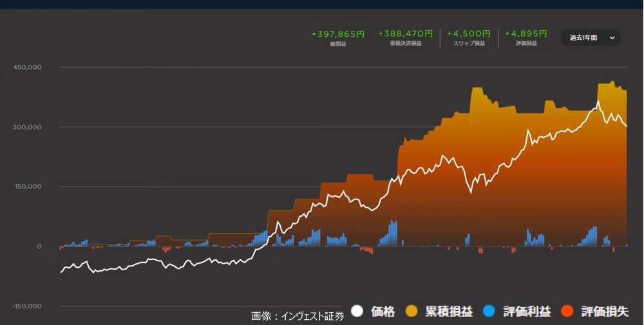This screenshot has width=644, height=325.
Task: Select the +4,895円 valuation profit figure
Action: click(526, 33)
